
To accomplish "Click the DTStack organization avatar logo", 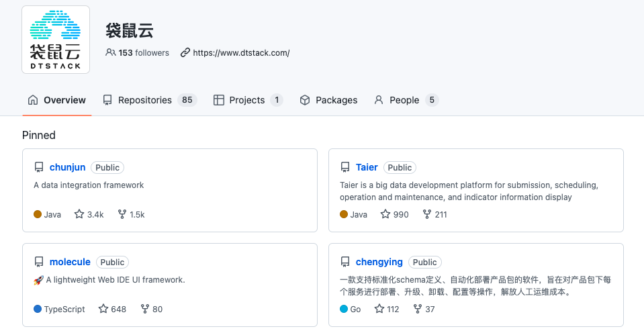I will point(56,40).
